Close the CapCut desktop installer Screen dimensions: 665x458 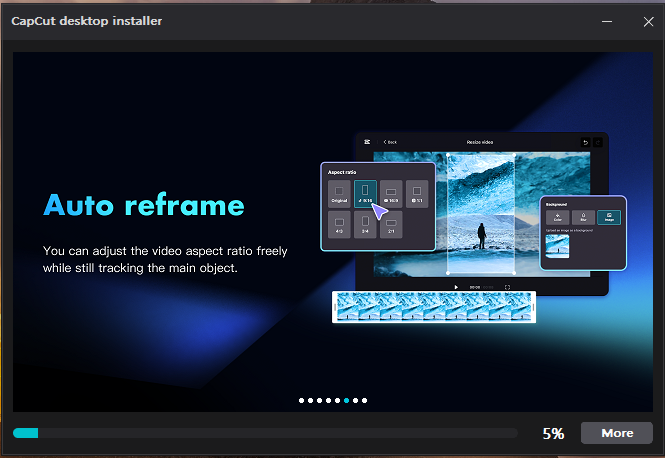coord(648,22)
